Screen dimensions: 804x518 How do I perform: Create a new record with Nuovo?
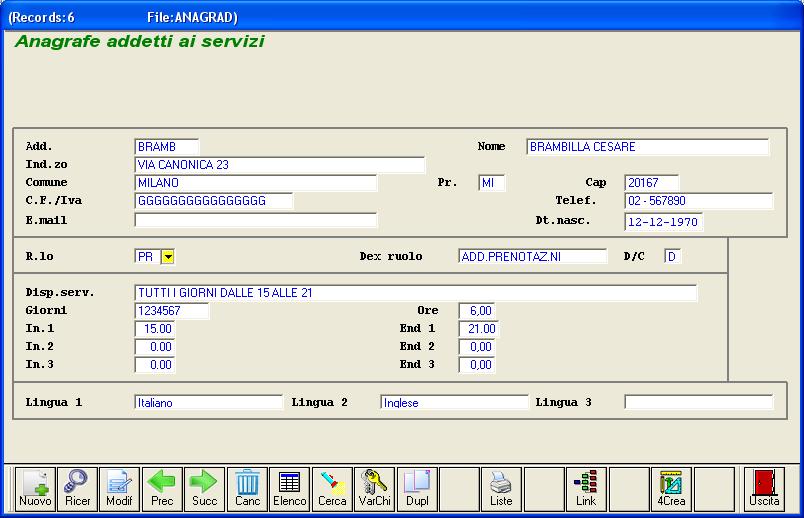[35, 489]
